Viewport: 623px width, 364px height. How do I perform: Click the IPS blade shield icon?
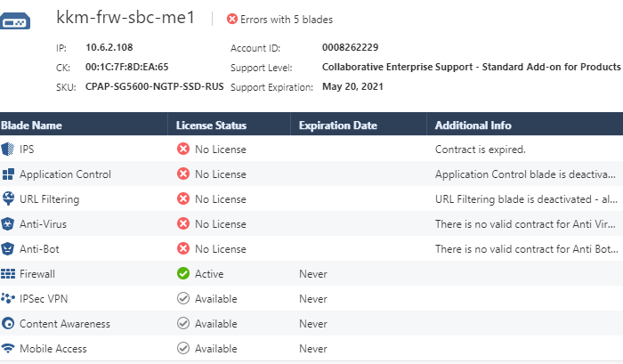(7, 149)
